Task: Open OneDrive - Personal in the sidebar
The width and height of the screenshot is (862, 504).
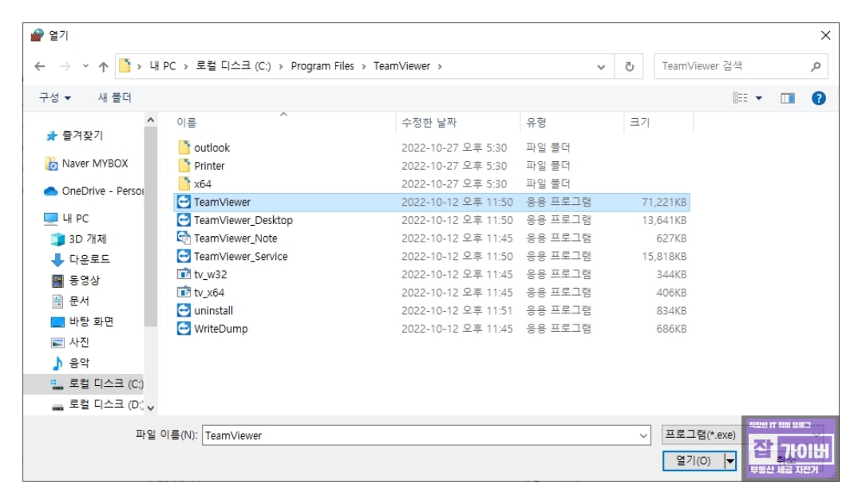Action: [93, 191]
